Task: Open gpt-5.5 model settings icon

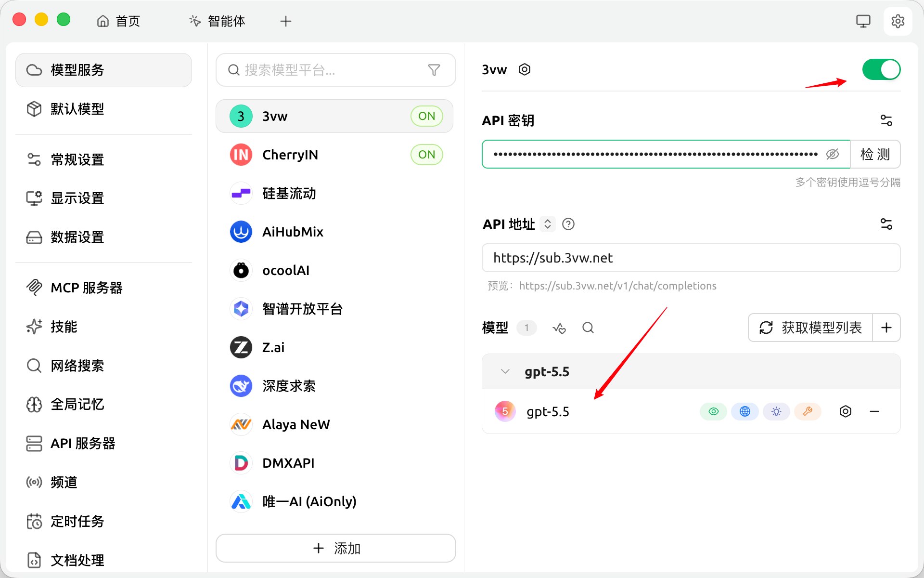Action: [845, 411]
